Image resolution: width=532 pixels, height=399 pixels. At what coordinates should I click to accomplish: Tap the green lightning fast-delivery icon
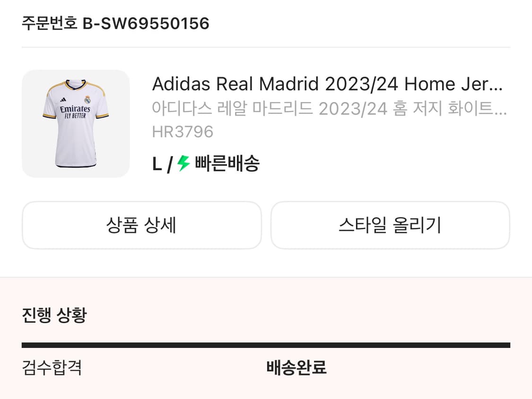coord(183,163)
